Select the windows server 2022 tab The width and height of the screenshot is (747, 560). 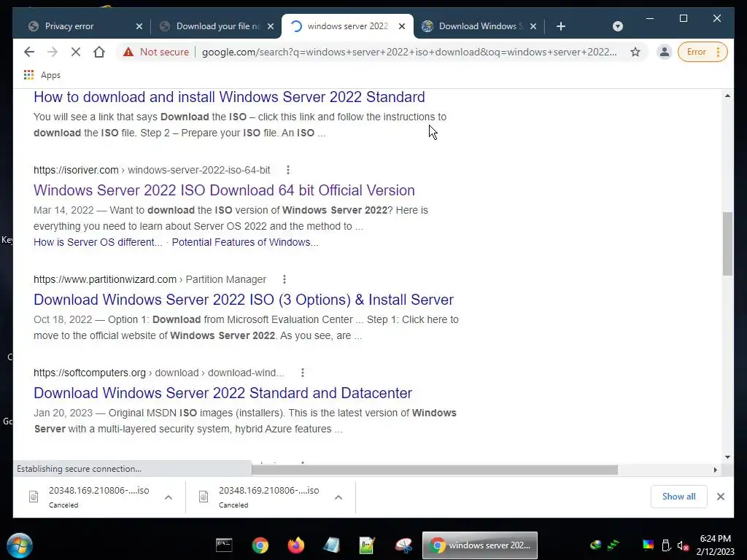point(348,26)
